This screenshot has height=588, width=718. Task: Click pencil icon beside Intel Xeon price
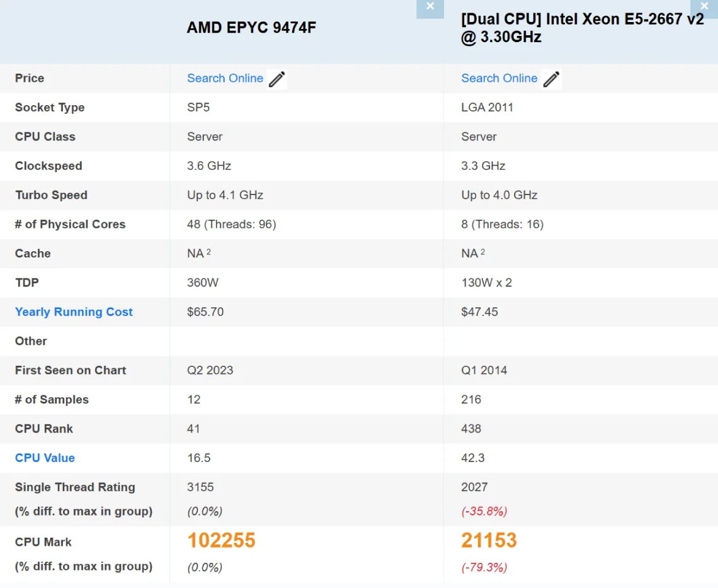point(551,79)
